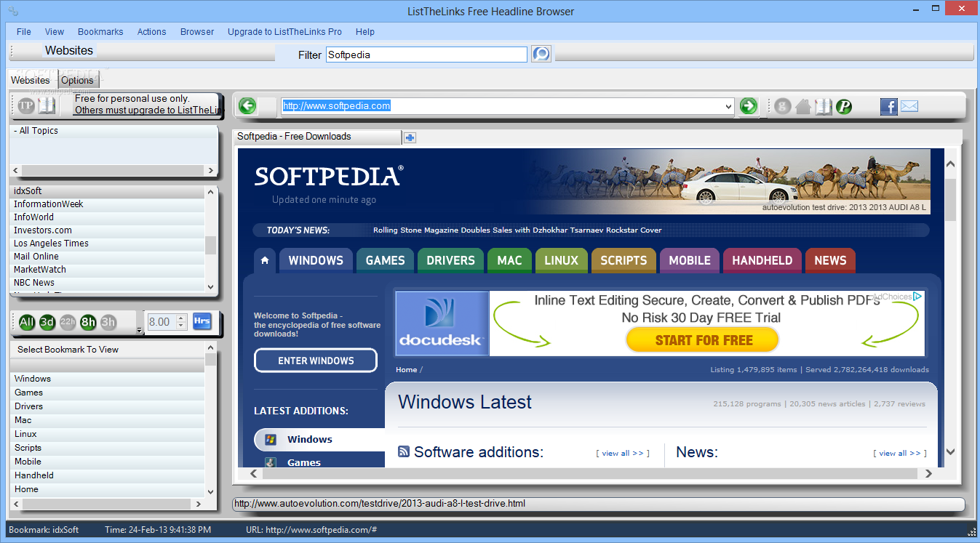Select the Handheld bookmark in the list
Viewport: 980px width, 543px height.
pyautogui.click(x=108, y=475)
